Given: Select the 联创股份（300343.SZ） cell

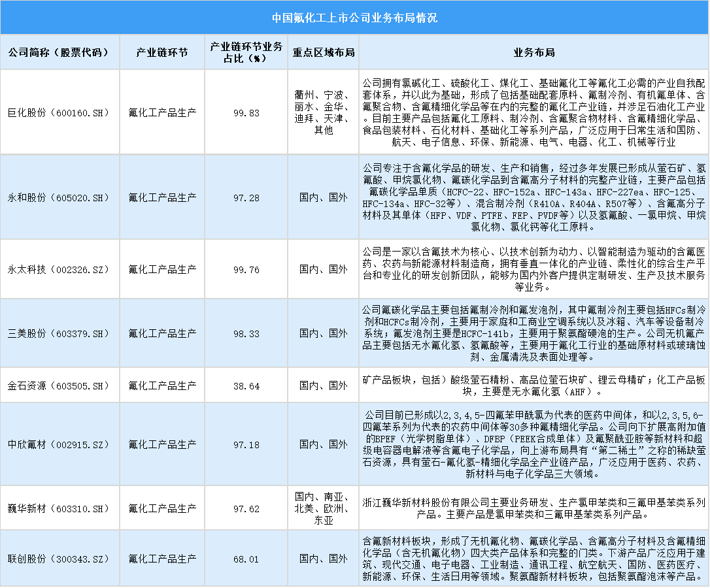Looking at the screenshot, I should [x=59, y=559].
